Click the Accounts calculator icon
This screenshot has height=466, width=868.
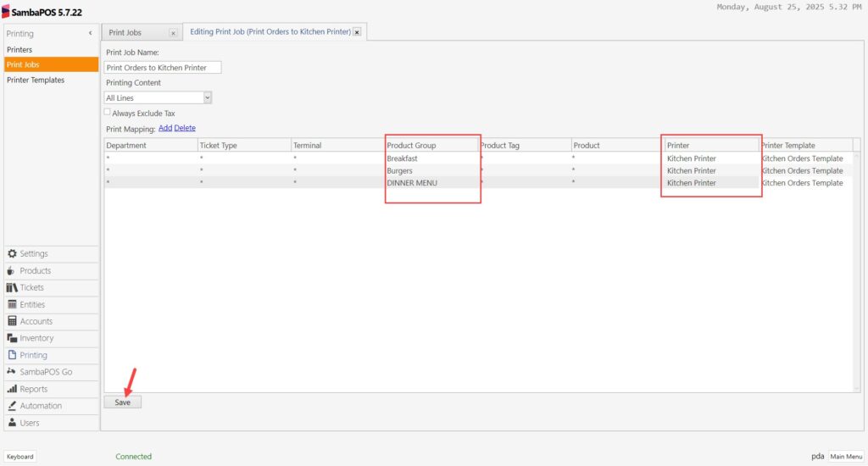(x=12, y=321)
